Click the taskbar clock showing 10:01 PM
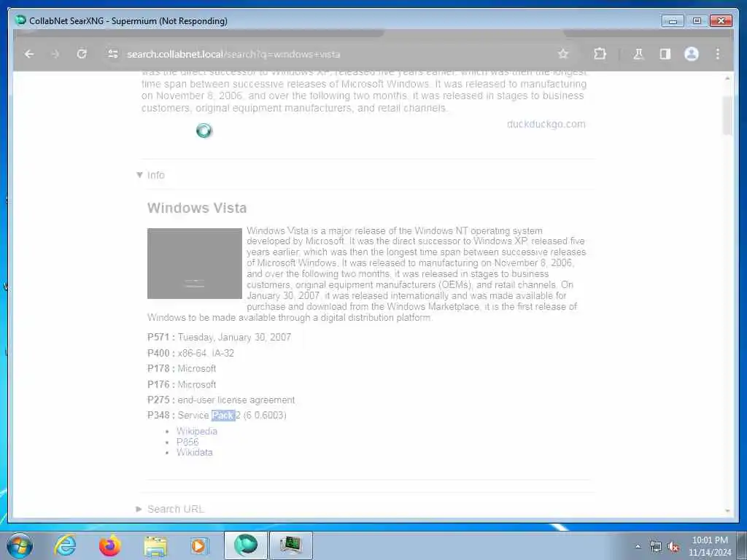Image resolution: width=747 pixels, height=560 pixels. tap(710, 546)
